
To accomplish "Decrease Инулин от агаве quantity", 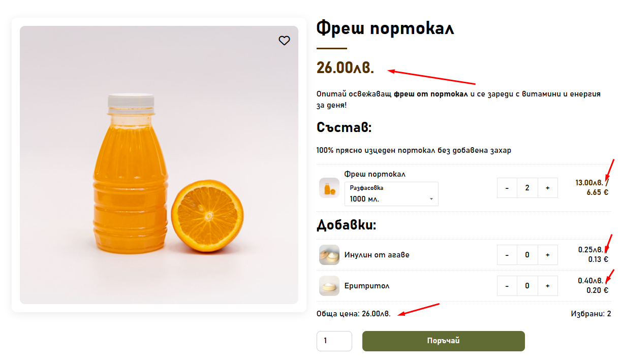I will (x=507, y=255).
